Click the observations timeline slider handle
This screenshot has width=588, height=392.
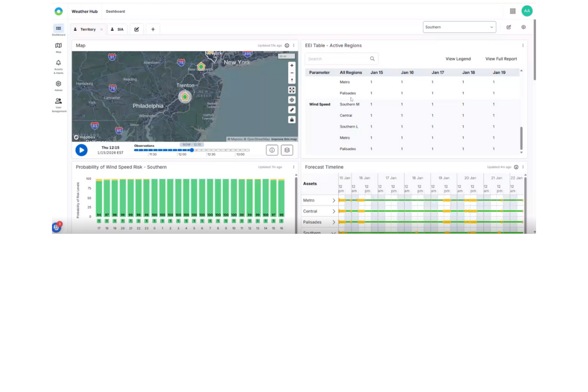[192, 150]
